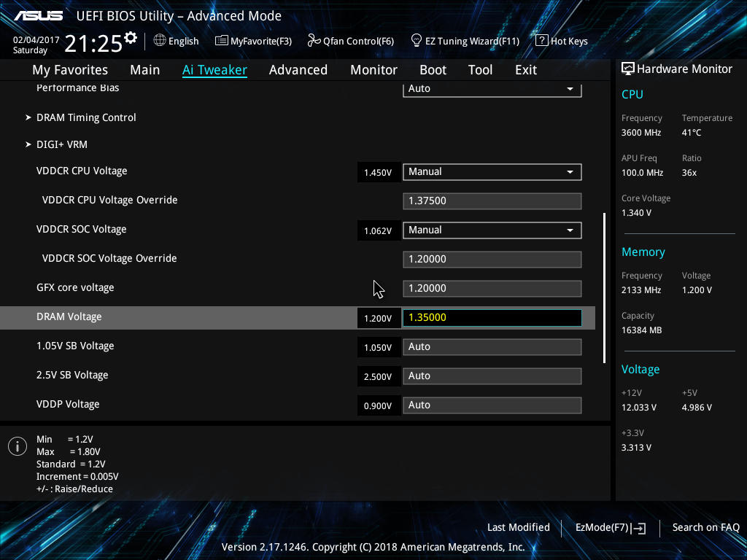
Task: Click the settings list scrollbar
Action: tap(605, 287)
